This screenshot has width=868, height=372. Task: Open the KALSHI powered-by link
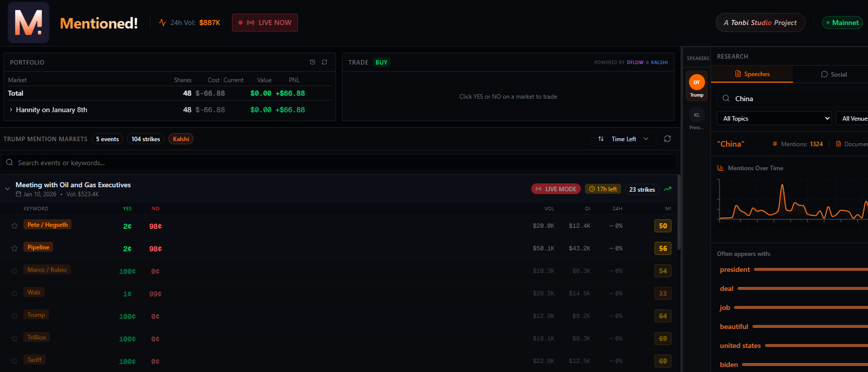click(x=659, y=63)
